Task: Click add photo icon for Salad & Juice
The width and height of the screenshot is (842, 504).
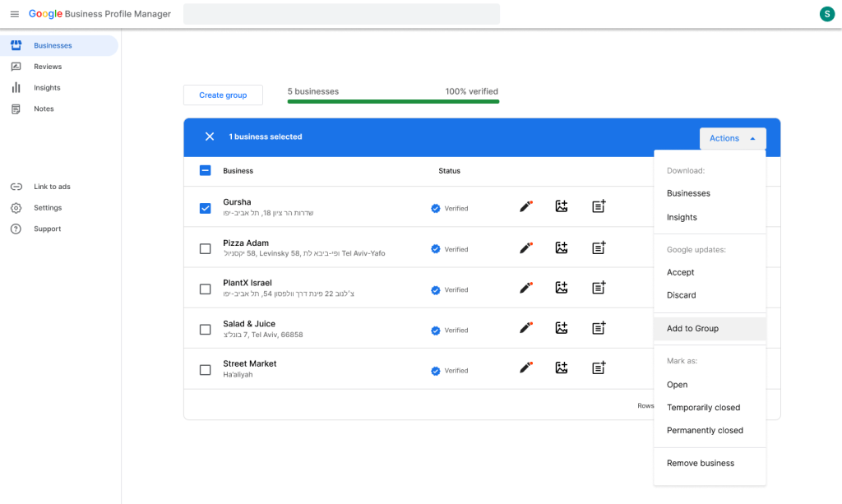Action: tap(562, 328)
